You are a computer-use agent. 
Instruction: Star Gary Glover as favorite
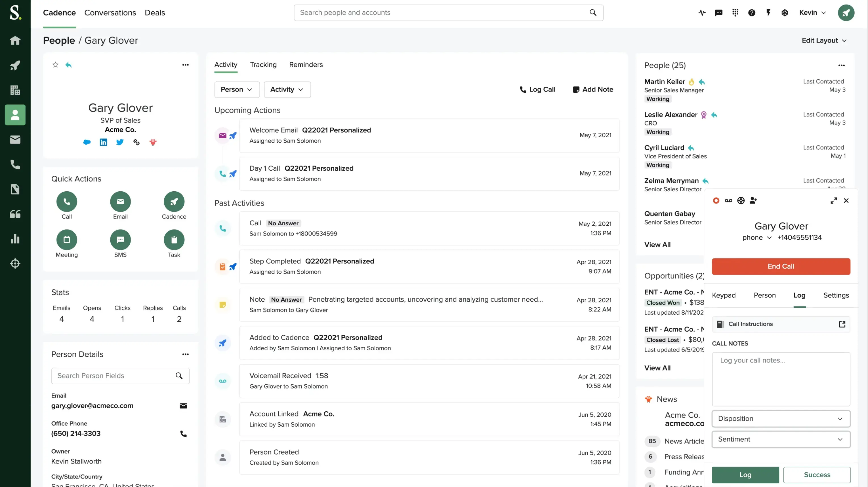(x=56, y=65)
